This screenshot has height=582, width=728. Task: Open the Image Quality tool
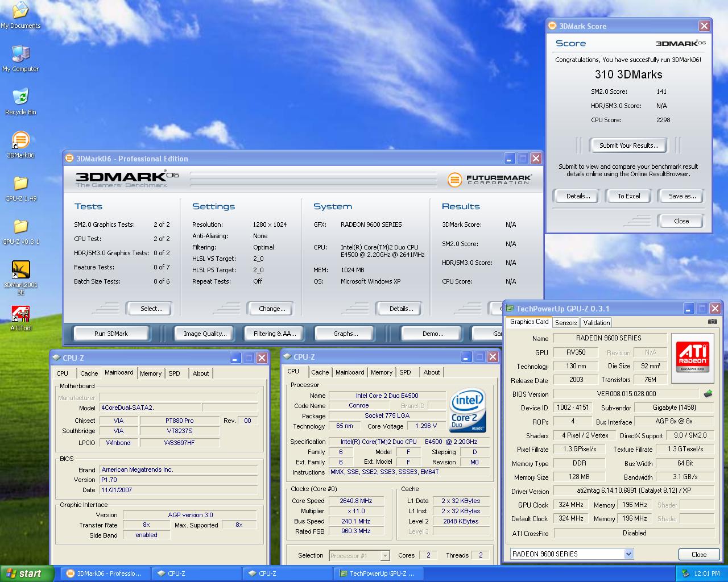pyautogui.click(x=205, y=334)
